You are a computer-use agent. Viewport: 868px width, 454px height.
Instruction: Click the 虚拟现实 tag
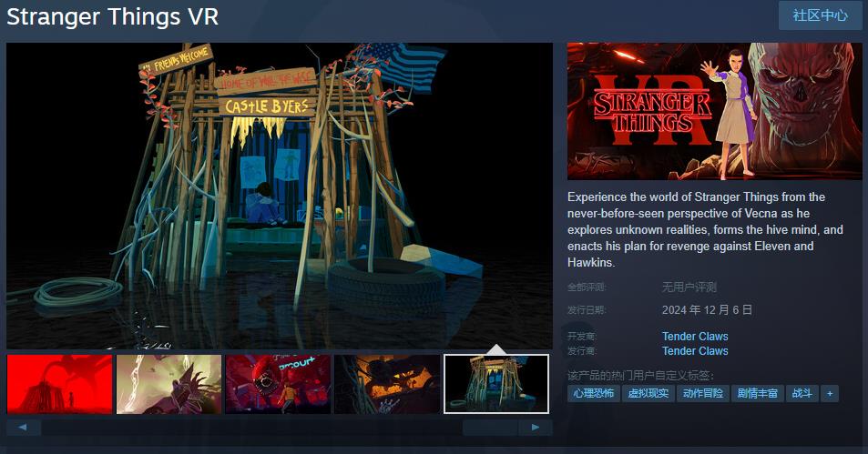(x=648, y=393)
